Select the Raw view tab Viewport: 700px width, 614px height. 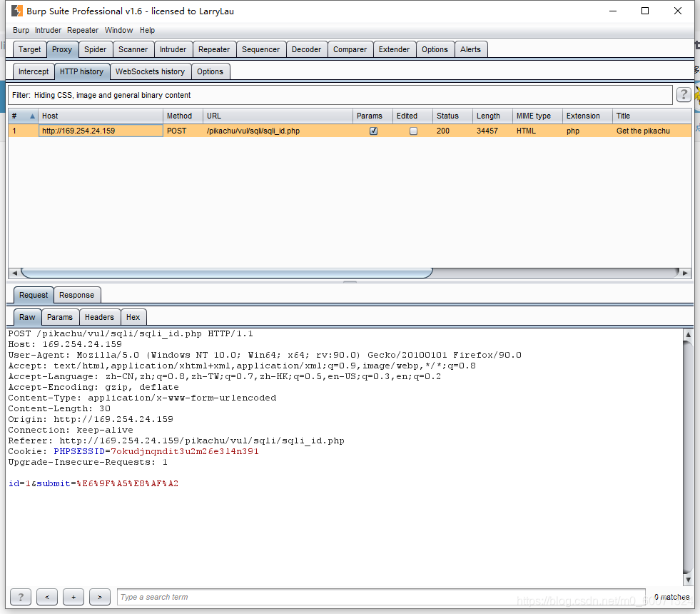click(27, 317)
